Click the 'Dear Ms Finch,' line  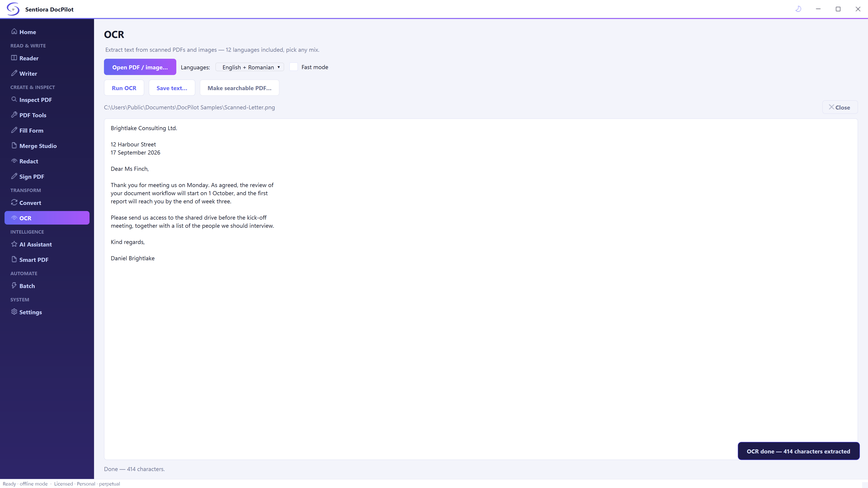coord(130,169)
